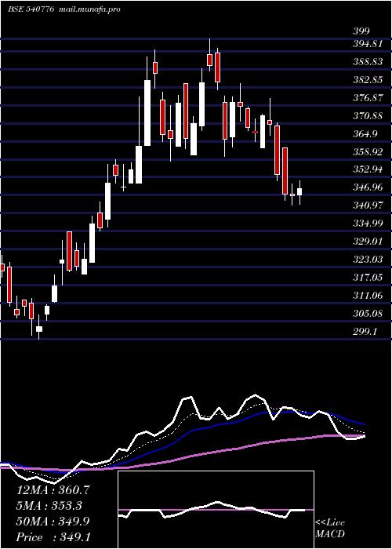Click the 340.97 price axis label
This screenshot has width=392, height=549.
coord(367,205)
